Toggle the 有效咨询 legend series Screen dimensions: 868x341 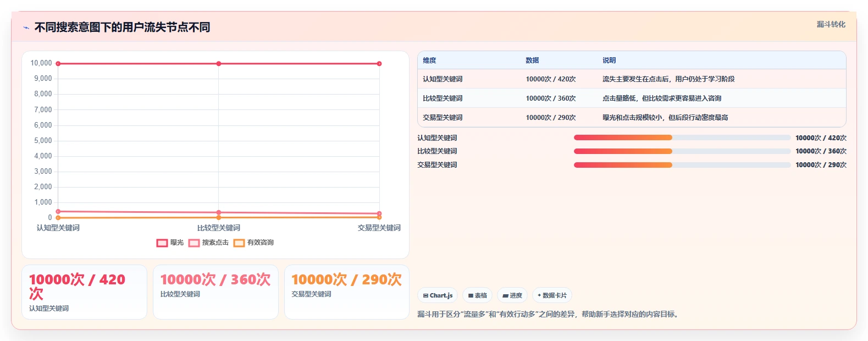coord(253,243)
